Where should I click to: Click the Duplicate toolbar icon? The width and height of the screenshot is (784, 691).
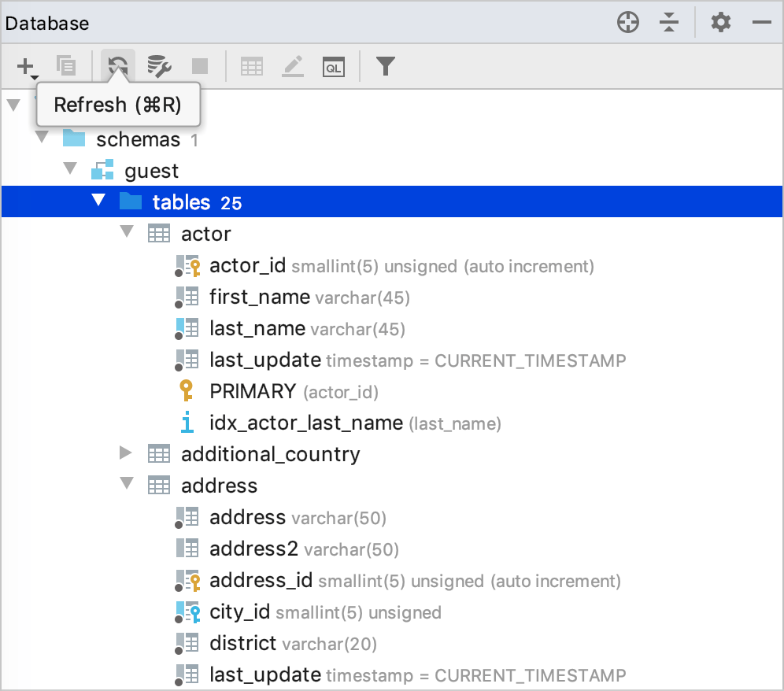(66, 66)
